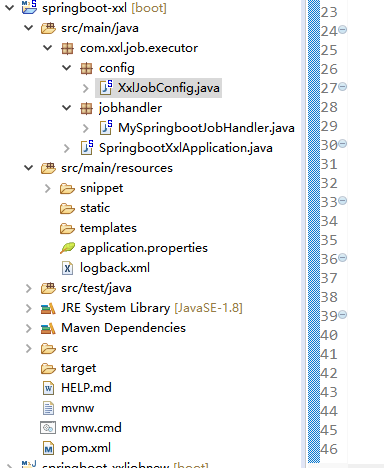384x468 pixels.
Task: Select the templates folder label
Action: pos(108,228)
